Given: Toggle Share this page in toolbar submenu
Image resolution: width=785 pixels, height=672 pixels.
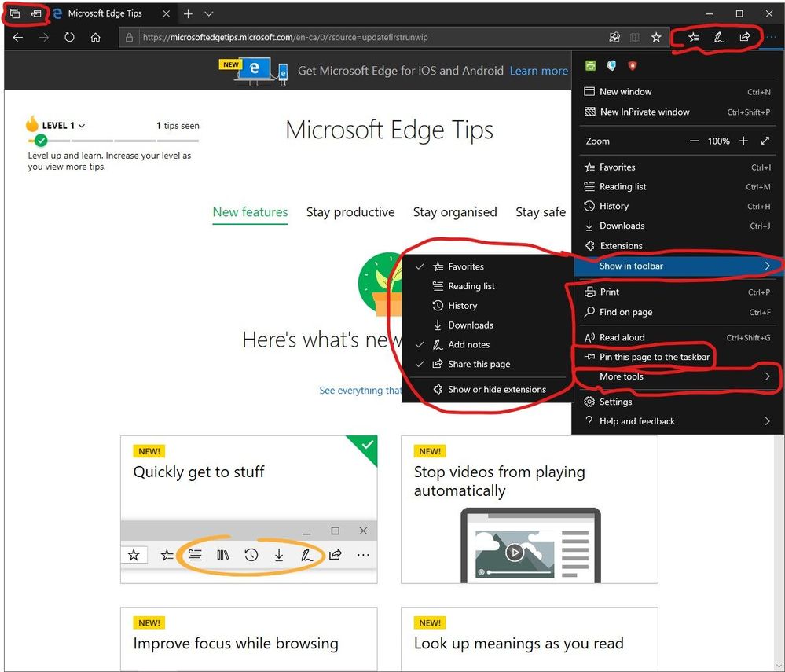Looking at the screenshot, I should 488,364.
